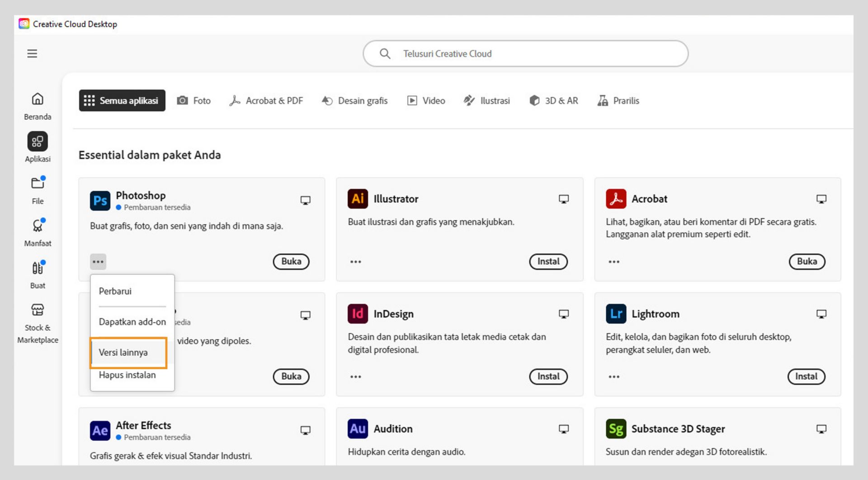This screenshot has width=868, height=480.
Task: Click the Lightroom app icon
Action: [616, 314]
